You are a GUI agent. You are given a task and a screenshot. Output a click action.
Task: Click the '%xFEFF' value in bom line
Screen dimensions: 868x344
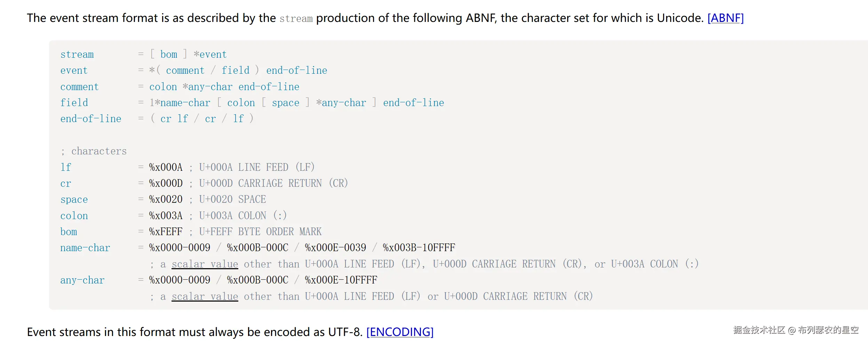click(x=166, y=232)
